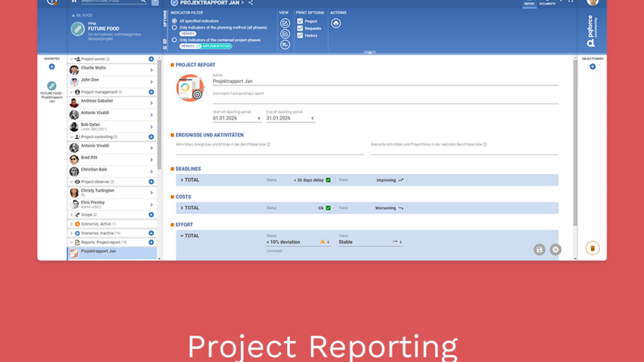Open the FUTURE FOOD project icon
644x362 pixels.
click(x=78, y=29)
